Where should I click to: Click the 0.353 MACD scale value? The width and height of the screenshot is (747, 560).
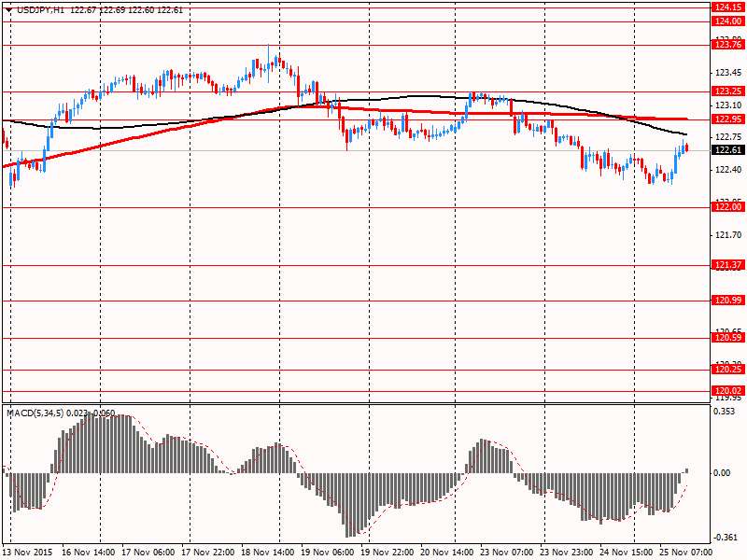[x=724, y=411]
